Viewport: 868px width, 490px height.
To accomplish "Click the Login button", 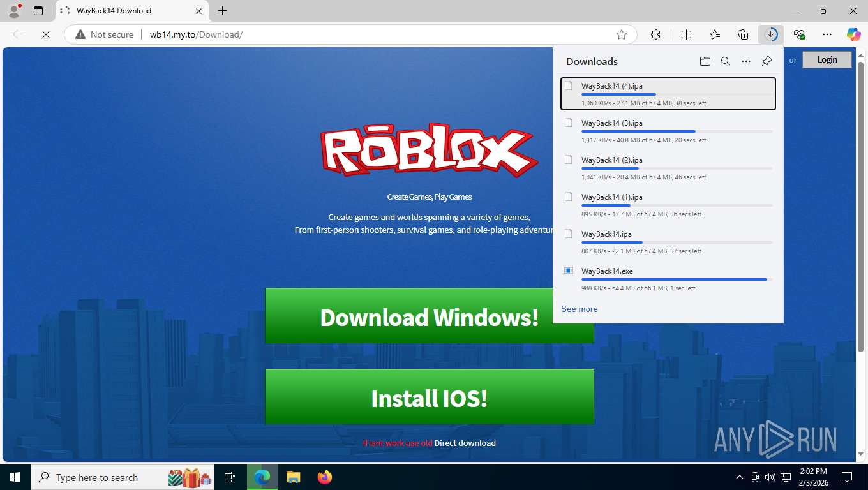I will click(827, 59).
